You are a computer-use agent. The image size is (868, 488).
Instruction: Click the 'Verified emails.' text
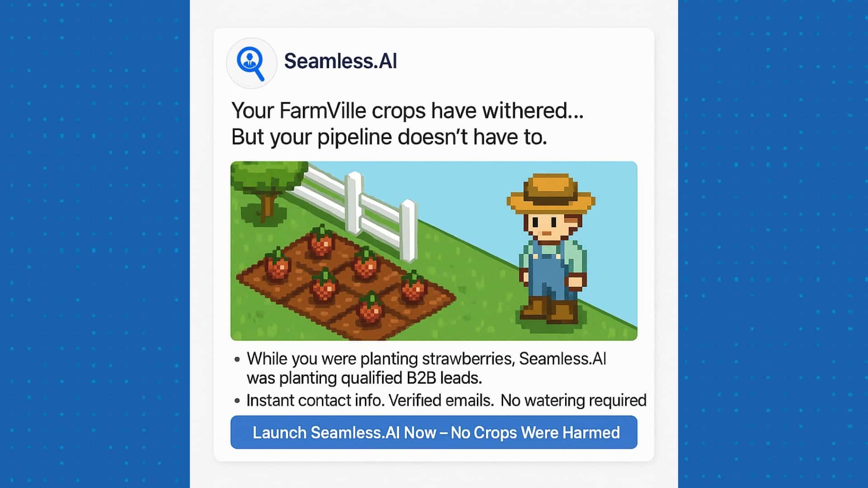(x=441, y=400)
